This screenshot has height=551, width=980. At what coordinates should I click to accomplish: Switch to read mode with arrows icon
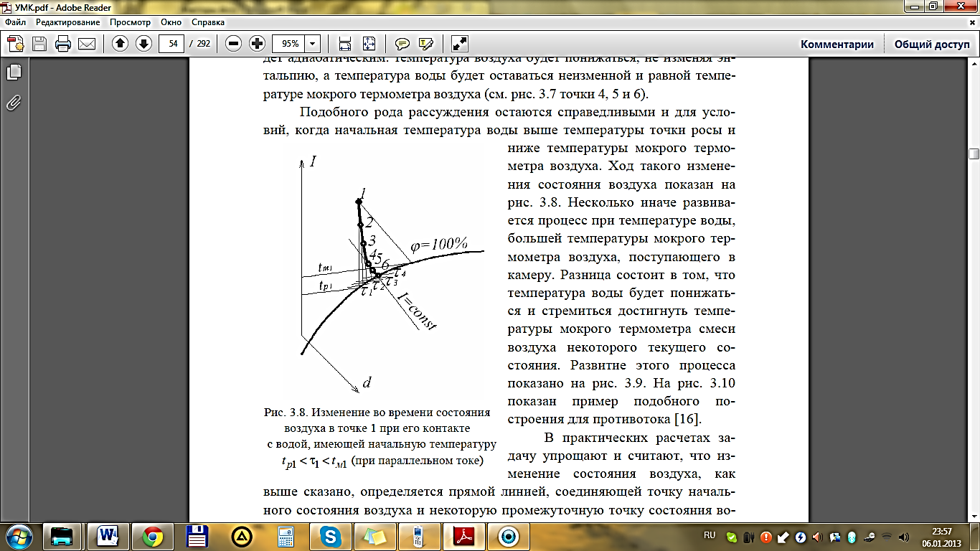click(x=459, y=44)
